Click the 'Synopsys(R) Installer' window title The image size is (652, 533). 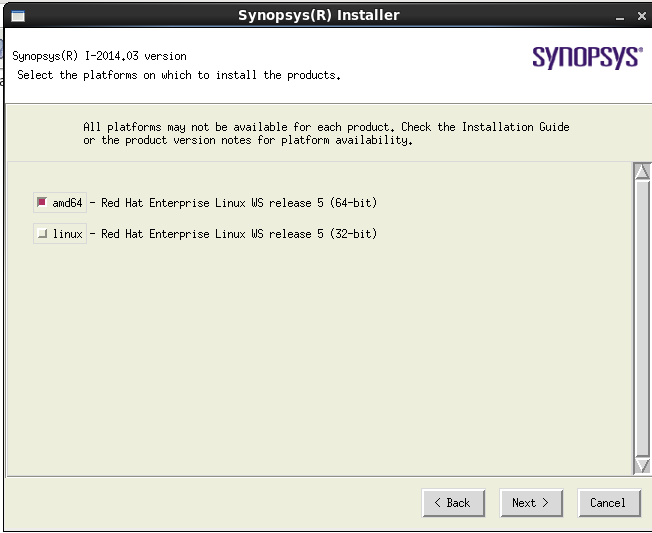319,15
